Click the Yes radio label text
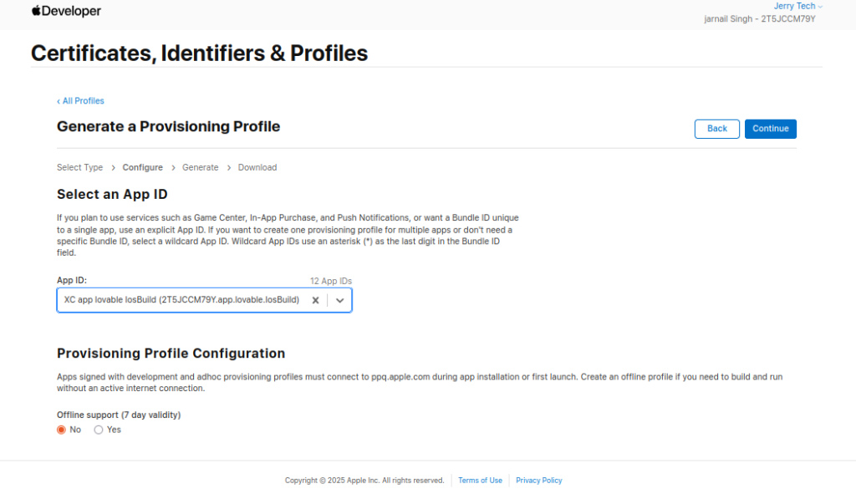This screenshot has width=856, height=504. click(x=114, y=430)
